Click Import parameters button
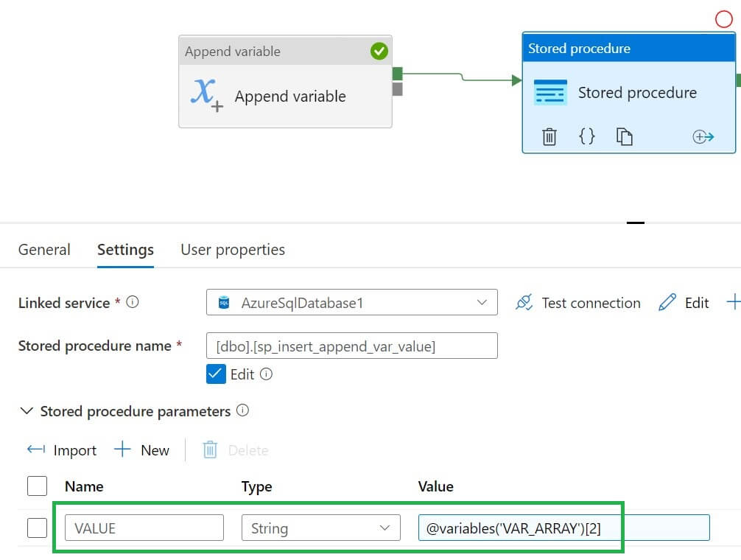 coord(62,450)
